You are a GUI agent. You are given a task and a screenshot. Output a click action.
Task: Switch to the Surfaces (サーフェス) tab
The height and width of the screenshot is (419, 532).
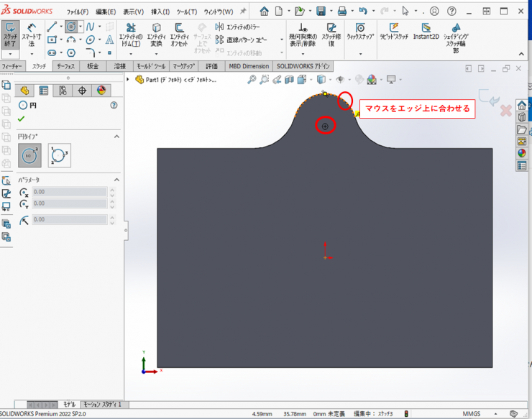coord(65,66)
